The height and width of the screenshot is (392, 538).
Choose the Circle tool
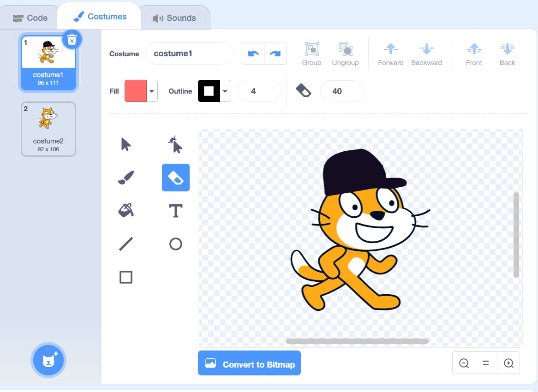175,244
